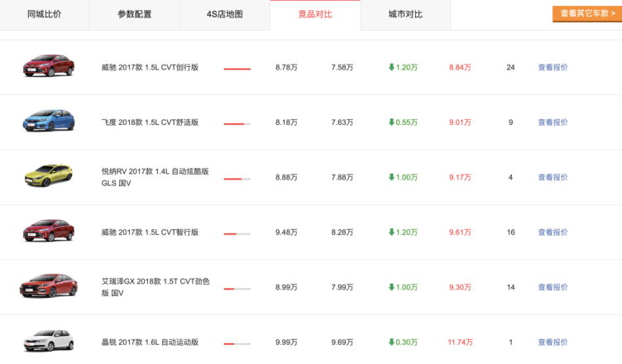The width and height of the screenshot is (622, 364).
Task: Click the 0.30万 price drop value
Action: tap(403, 342)
